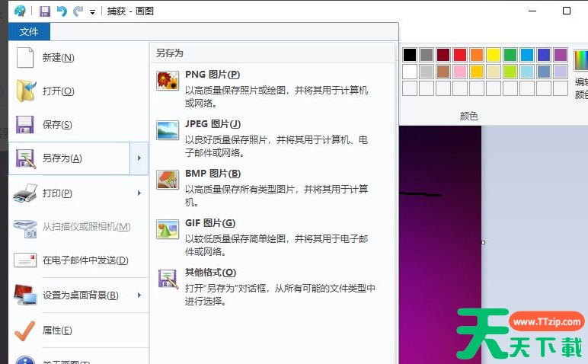This screenshot has height=364, width=588.
Task: Maximize the Paint window
Action: click(x=567, y=11)
